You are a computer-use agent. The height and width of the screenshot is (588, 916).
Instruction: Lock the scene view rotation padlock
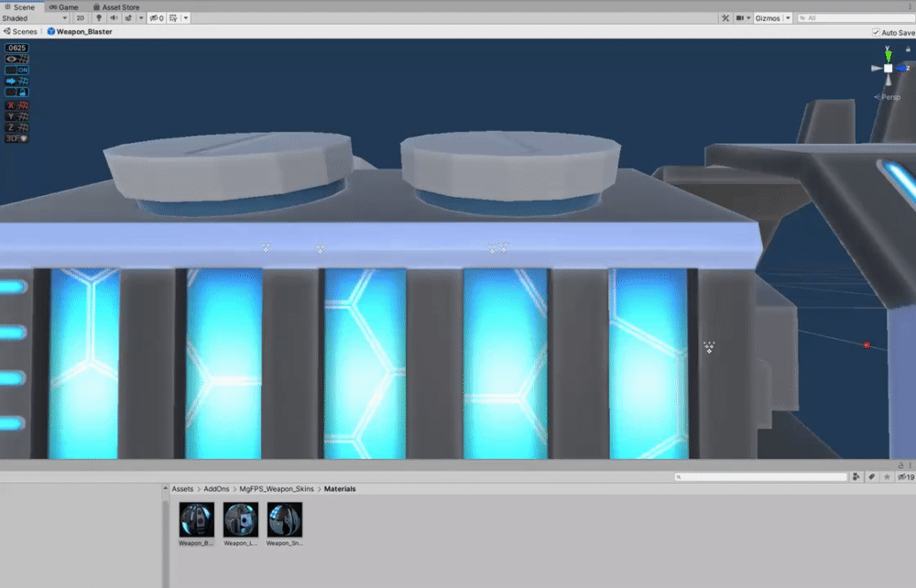pos(908,49)
